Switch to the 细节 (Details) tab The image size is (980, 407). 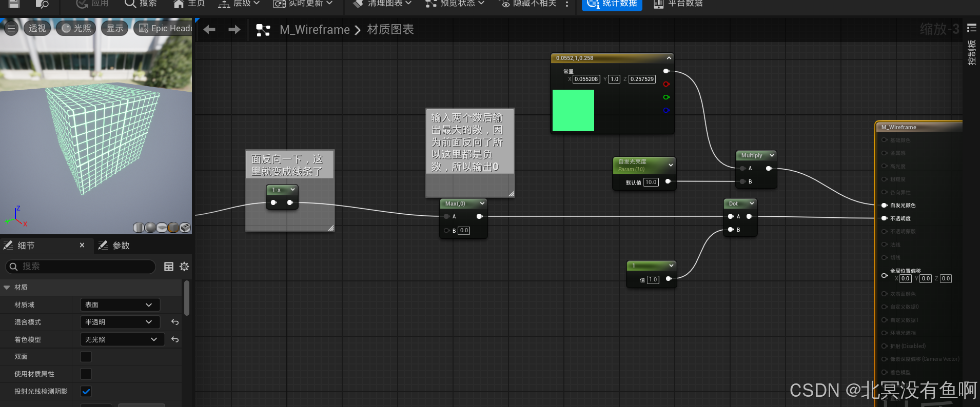[x=26, y=246]
